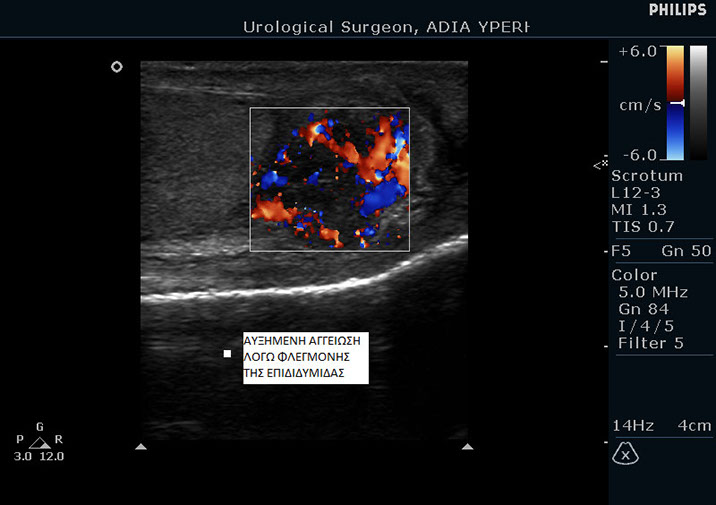The width and height of the screenshot is (716, 505).
Task: Click the white square annotation bullet
Action: (x=227, y=353)
